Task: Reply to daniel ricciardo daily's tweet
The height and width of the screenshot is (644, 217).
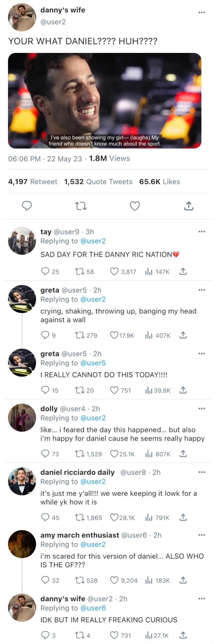Action: click(45, 518)
